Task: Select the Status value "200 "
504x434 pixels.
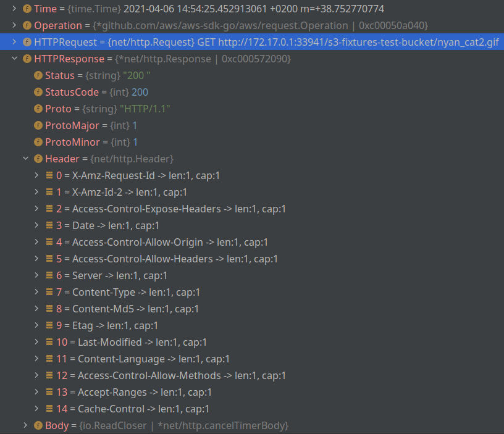Action: coord(136,75)
